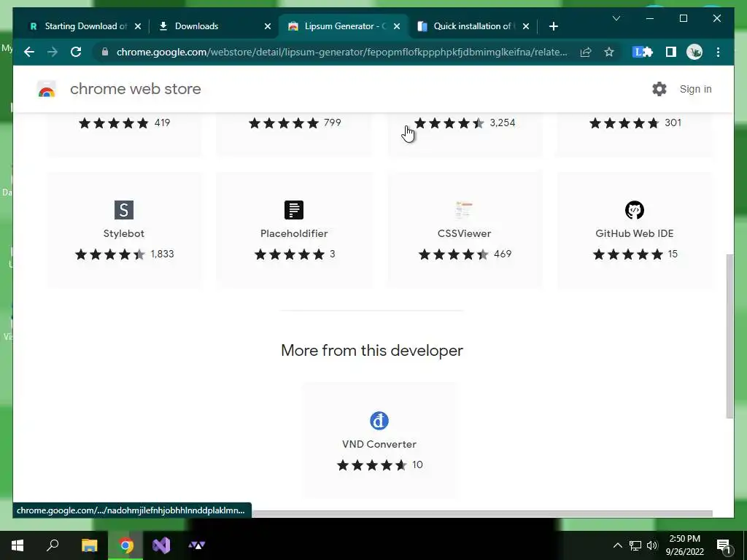Click the 15 rating count for GitHub Web IDE
The width and height of the screenshot is (747, 560).
click(x=673, y=254)
